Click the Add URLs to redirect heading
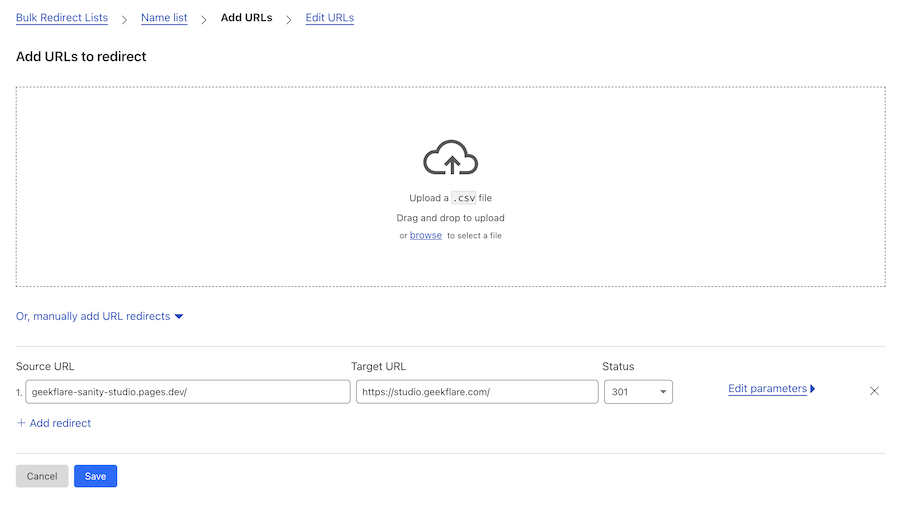This screenshot has height=505, width=900. [x=81, y=56]
